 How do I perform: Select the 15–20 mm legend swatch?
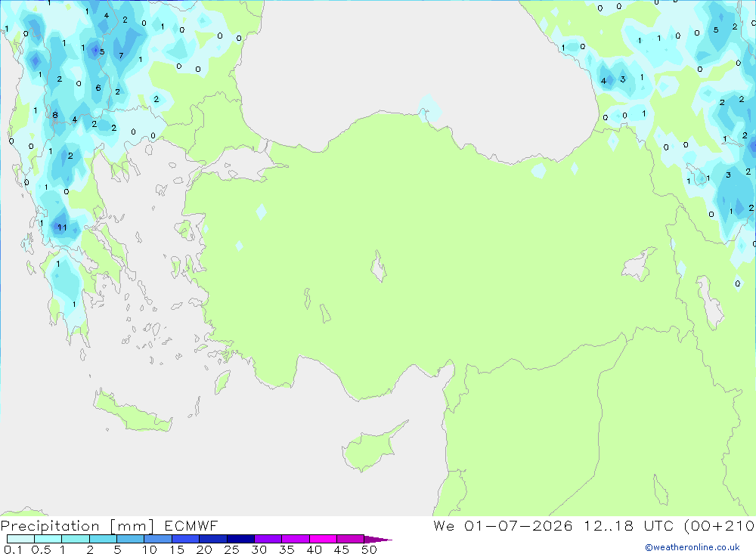point(185,539)
